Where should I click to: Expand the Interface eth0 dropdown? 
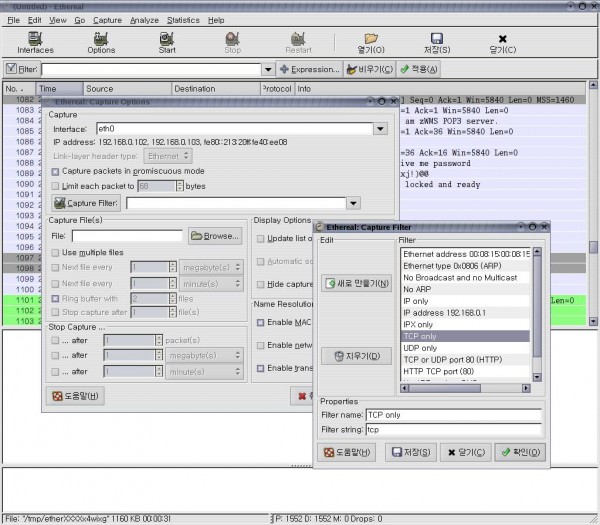point(380,129)
